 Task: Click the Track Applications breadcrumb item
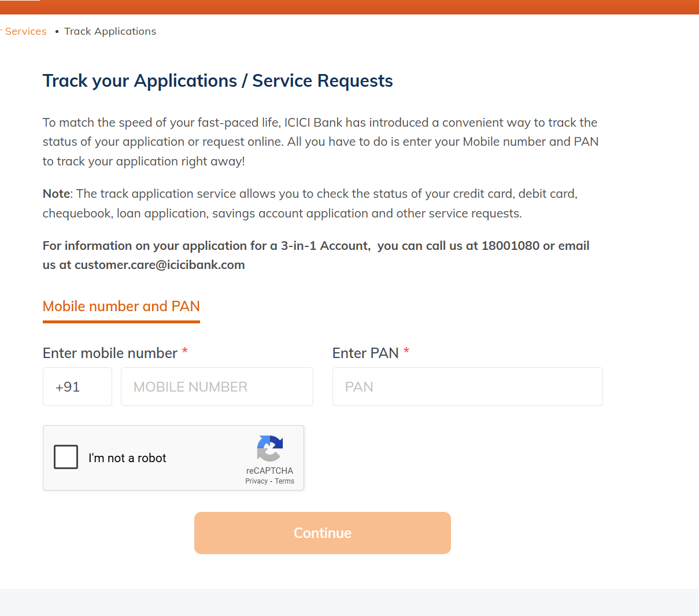110,31
